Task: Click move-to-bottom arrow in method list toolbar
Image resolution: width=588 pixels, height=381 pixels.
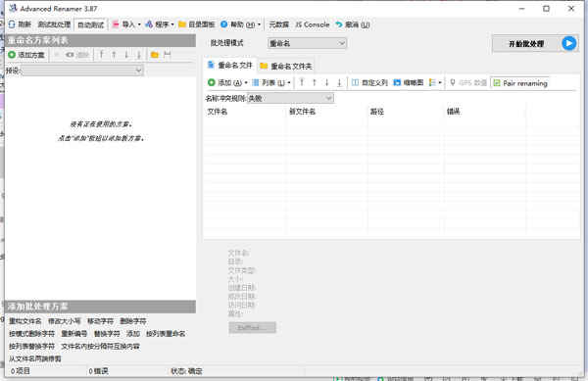Action: 139,55
